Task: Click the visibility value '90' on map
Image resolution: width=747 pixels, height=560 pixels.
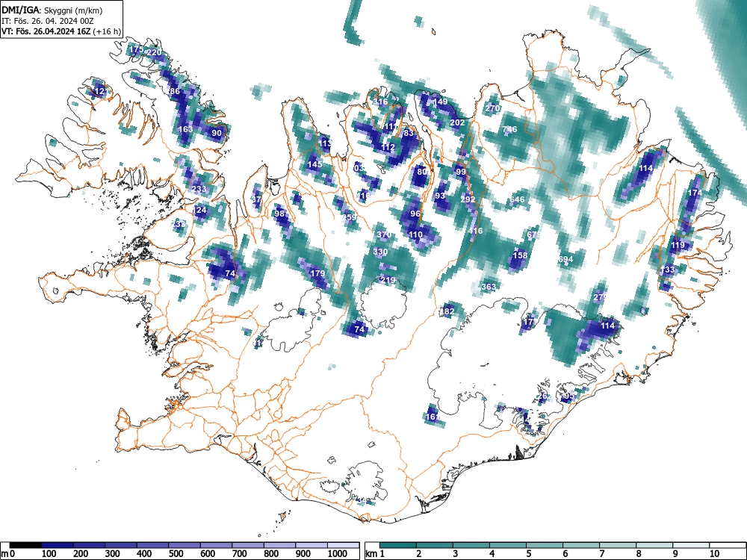Action: (217, 133)
